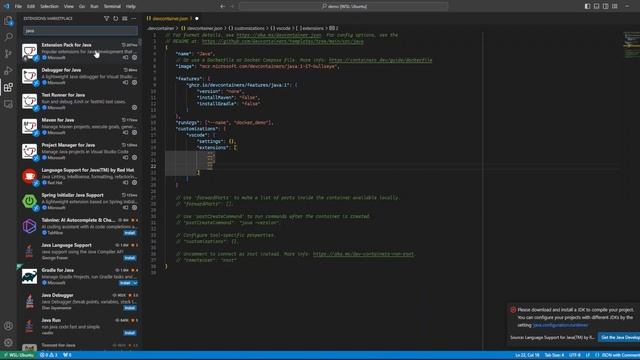Viewport: 640px width, 360px height.
Task: Click the extensions search input field
Action: coord(80,31)
